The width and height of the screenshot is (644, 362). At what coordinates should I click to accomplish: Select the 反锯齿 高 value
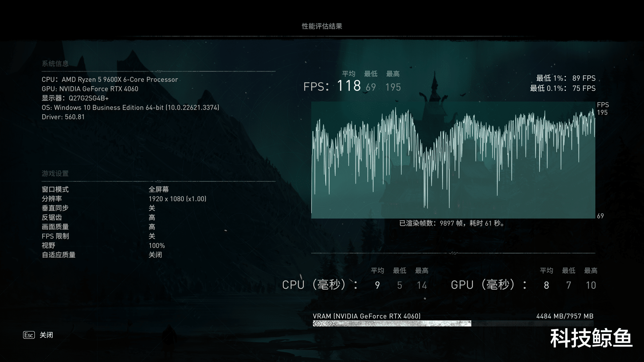coord(152,218)
